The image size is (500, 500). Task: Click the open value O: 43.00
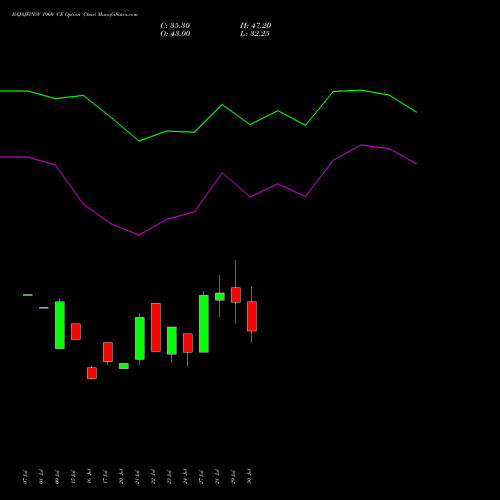coord(175,34)
